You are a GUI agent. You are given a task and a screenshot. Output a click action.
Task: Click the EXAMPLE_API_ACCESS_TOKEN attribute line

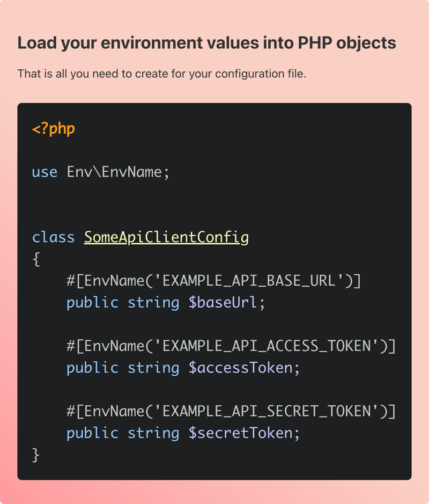[231, 346]
